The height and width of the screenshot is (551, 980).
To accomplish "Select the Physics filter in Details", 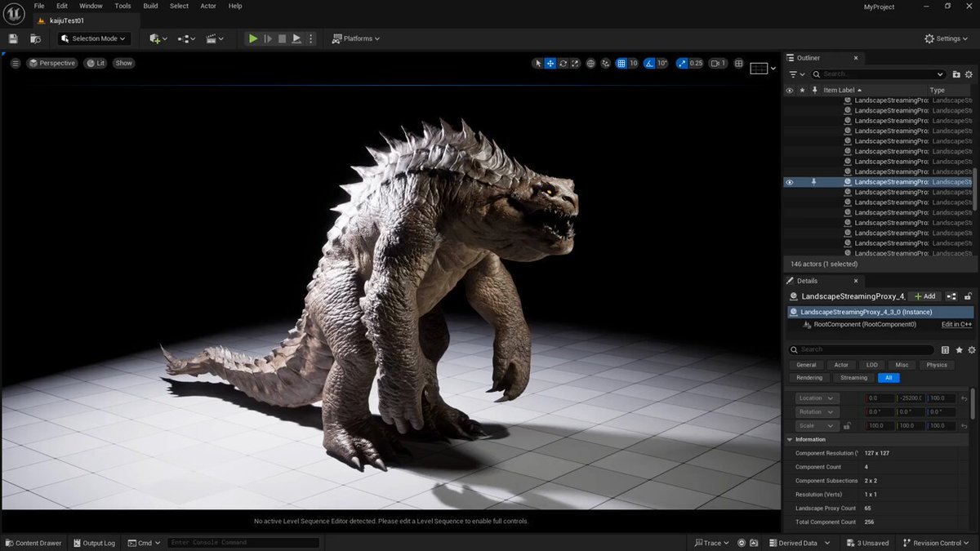I will tap(937, 365).
